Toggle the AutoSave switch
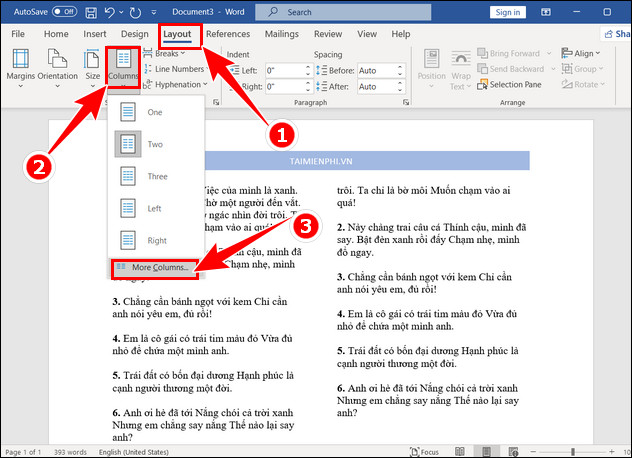Viewport: 632px width, 458px height. tap(64, 12)
